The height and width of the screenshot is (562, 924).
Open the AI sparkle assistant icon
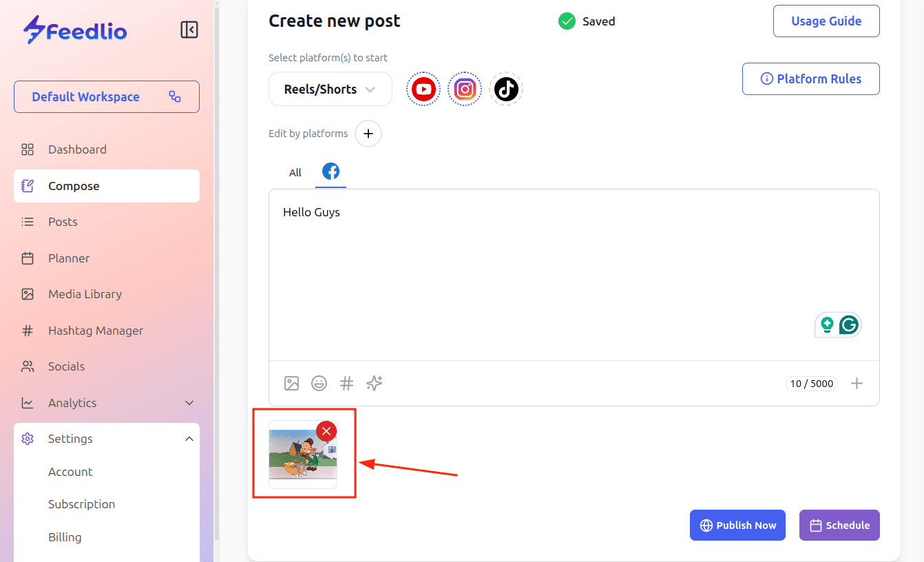point(375,384)
